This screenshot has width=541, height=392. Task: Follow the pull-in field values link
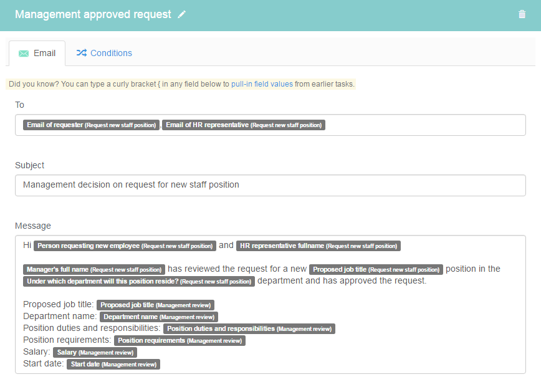262,84
